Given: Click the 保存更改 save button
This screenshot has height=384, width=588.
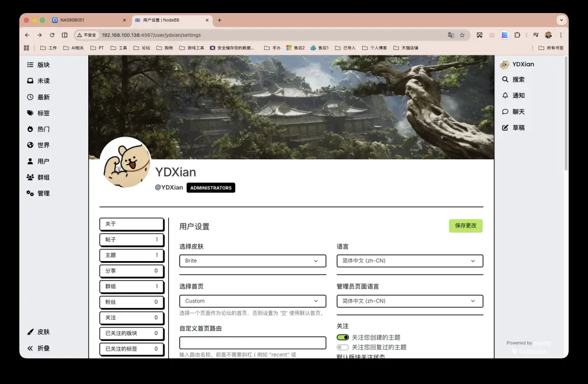Looking at the screenshot, I should point(465,226).
